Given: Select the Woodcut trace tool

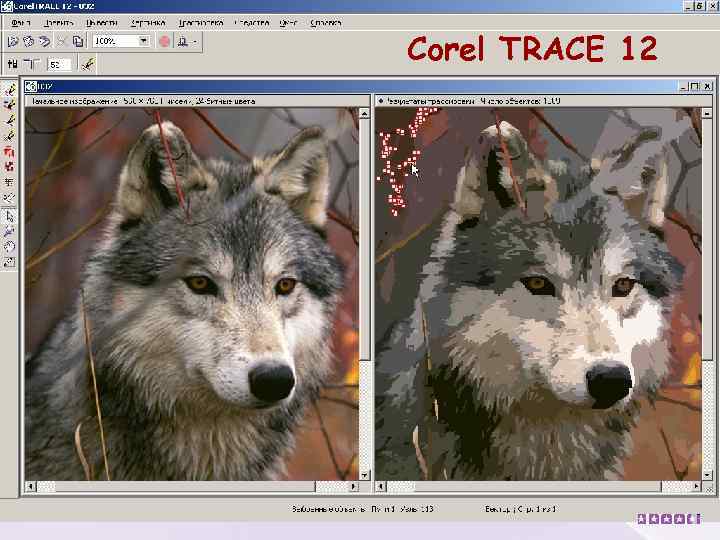Looking at the screenshot, I should 9,182.
